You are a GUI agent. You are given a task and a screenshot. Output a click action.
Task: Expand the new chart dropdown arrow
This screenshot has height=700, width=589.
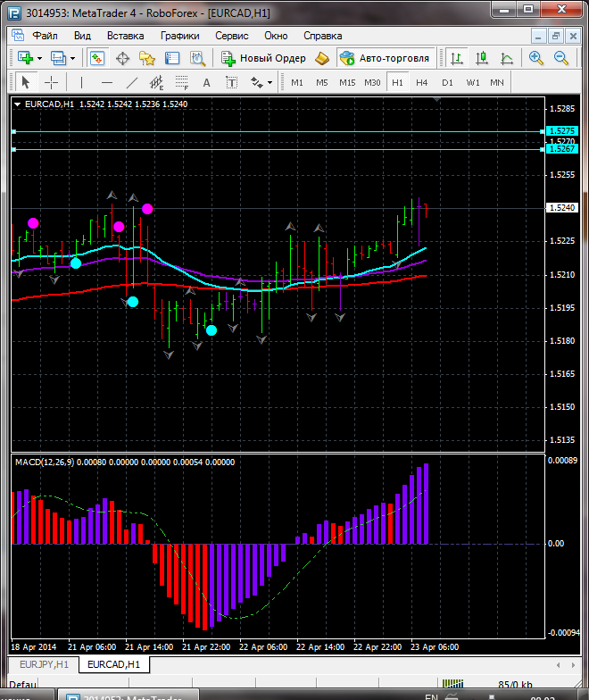[x=40, y=58]
